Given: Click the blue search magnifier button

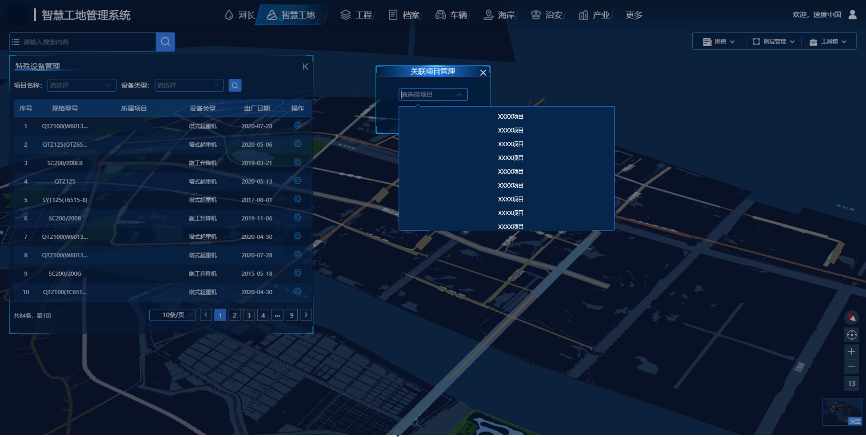Looking at the screenshot, I should pos(165,41).
